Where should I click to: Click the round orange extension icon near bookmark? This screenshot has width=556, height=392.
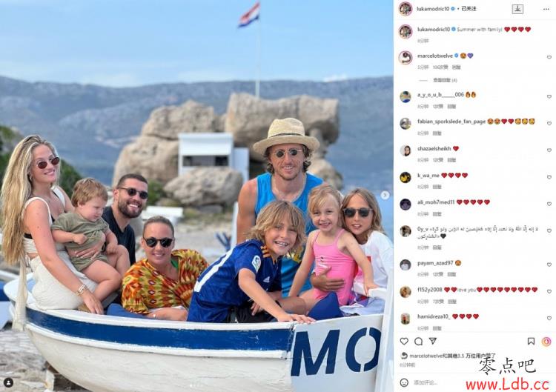coord(546,342)
